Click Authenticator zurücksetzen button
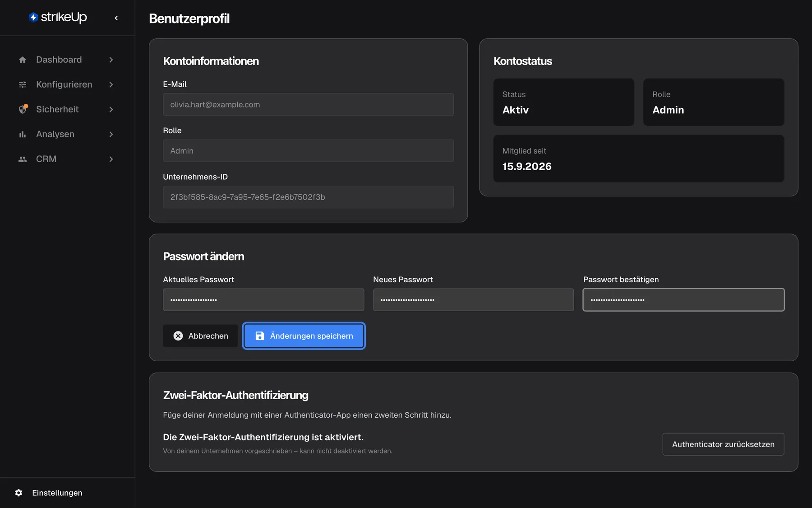 (723, 444)
